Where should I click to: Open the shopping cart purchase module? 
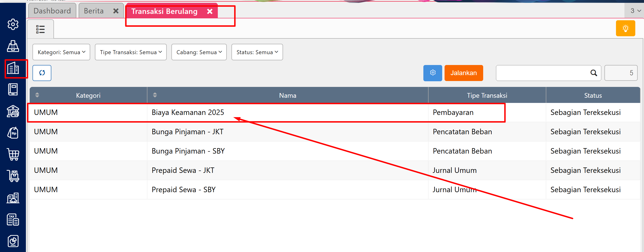tap(13, 154)
